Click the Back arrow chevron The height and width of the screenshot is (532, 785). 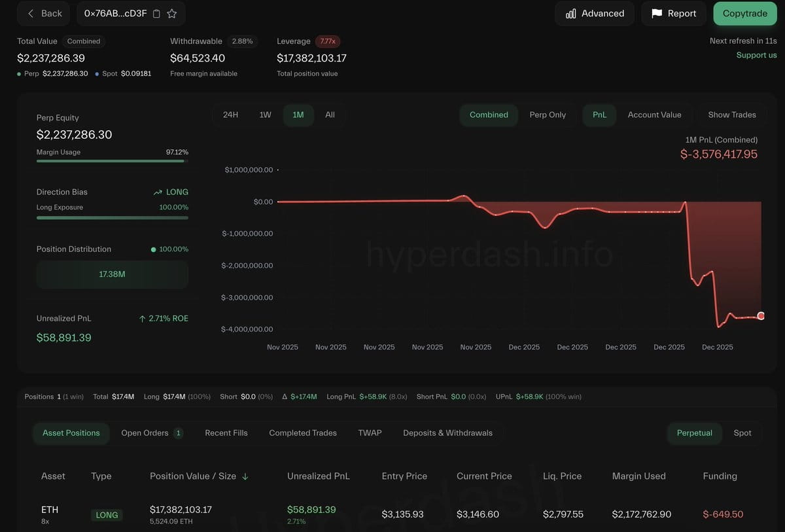point(31,13)
